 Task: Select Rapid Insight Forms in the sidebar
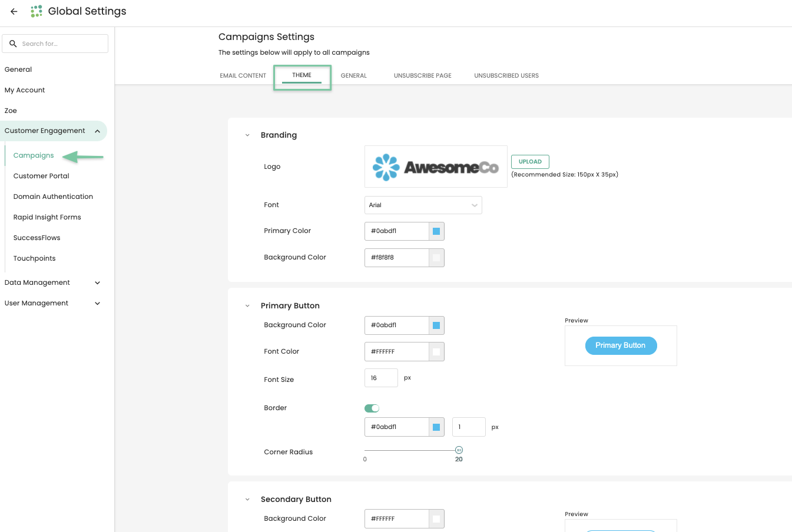(47, 217)
